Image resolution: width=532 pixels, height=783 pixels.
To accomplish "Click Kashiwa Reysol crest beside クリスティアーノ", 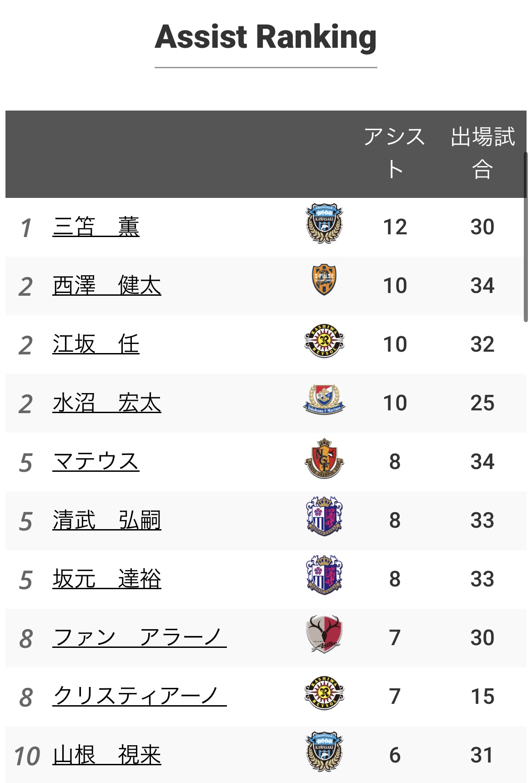I will (x=324, y=693).
